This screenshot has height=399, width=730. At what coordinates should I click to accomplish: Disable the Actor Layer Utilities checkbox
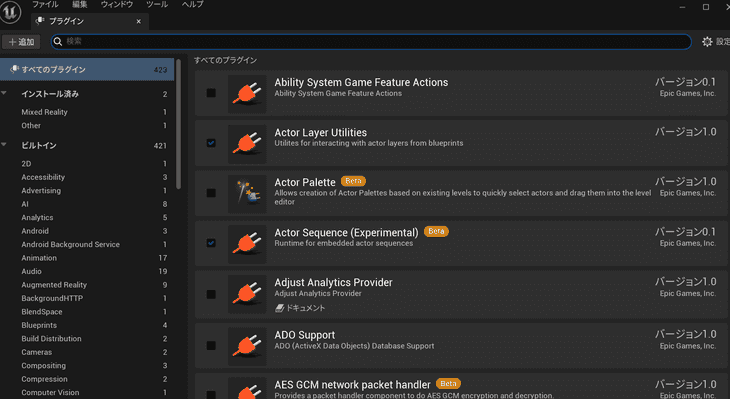tap(211, 143)
